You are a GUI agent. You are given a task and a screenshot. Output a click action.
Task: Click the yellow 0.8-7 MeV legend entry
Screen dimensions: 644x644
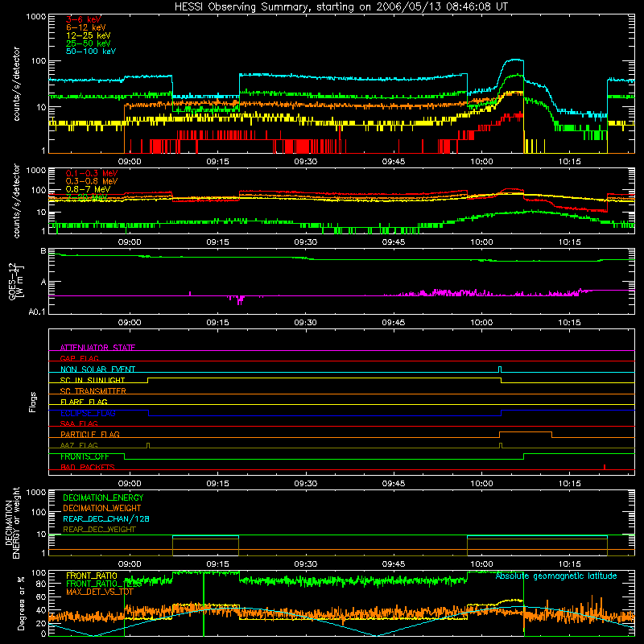tap(88, 189)
